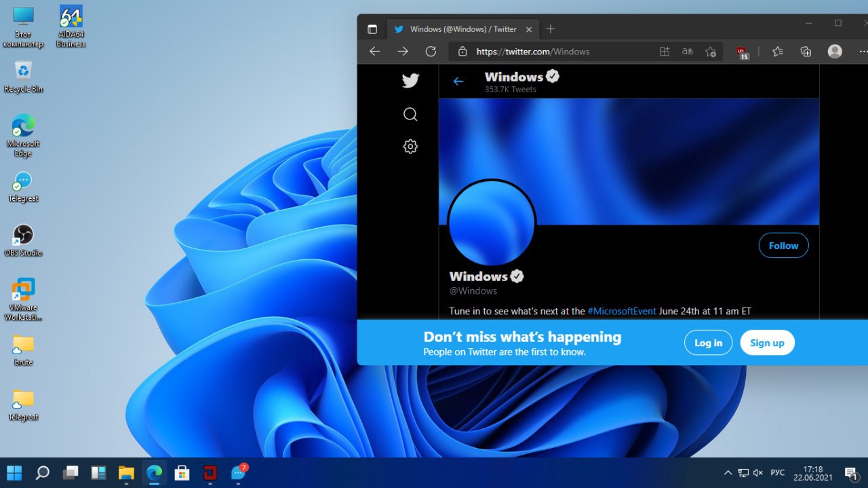The height and width of the screenshot is (488, 868).
Task: Click Don't miss what's happening heading
Action: (x=522, y=337)
